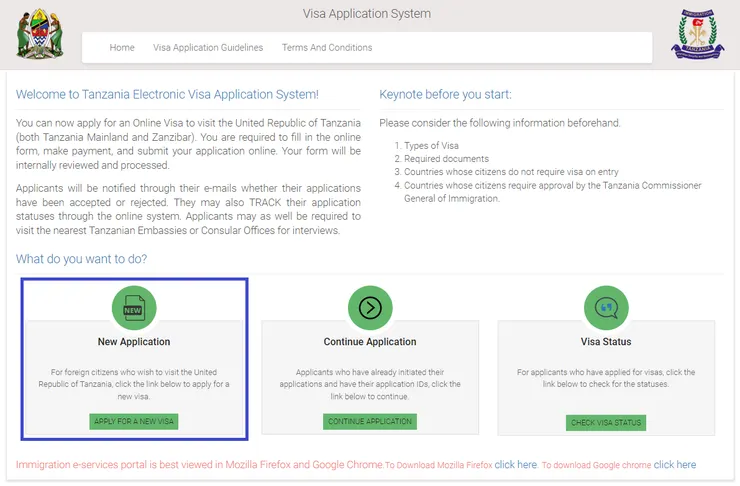
Task: Click the Check Visa Status button
Action: (x=606, y=423)
